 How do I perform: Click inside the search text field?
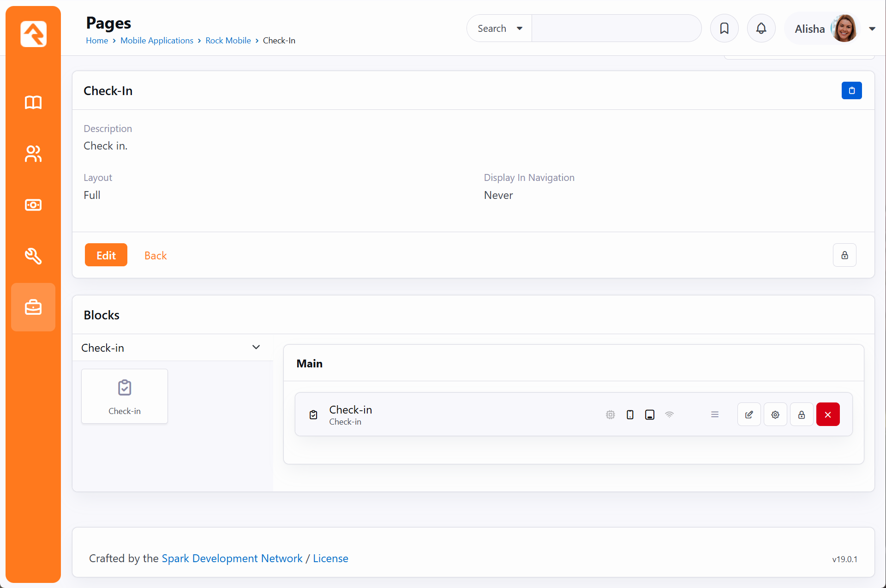[616, 29]
